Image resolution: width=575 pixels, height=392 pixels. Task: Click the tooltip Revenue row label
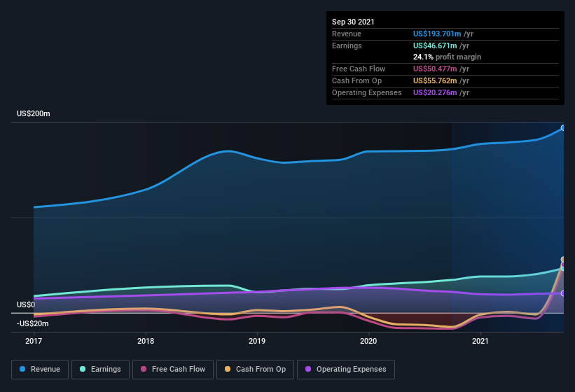tap(347, 34)
